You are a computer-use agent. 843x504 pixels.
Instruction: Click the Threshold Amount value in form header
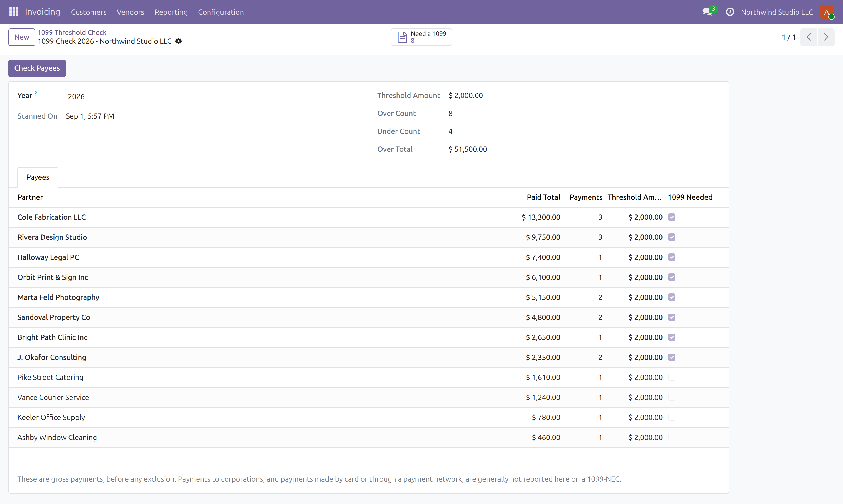pyautogui.click(x=465, y=96)
